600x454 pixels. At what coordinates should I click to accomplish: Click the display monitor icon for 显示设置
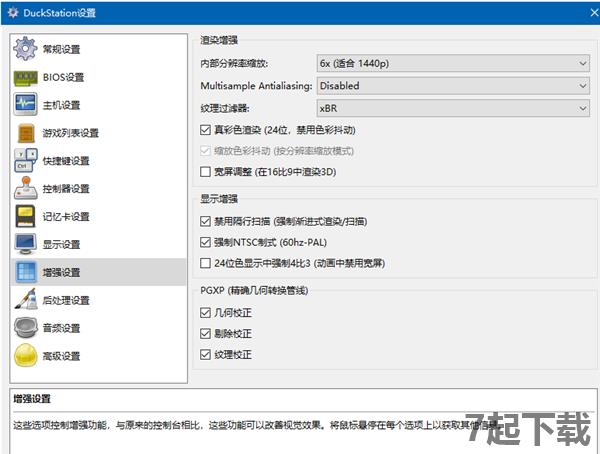coord(25,244)
